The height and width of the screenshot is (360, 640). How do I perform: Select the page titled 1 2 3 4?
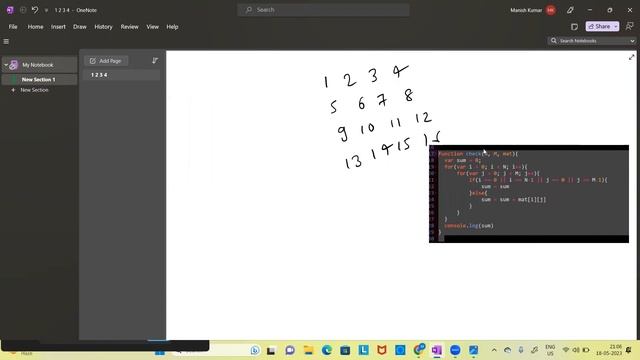click(x=121, y=75)
